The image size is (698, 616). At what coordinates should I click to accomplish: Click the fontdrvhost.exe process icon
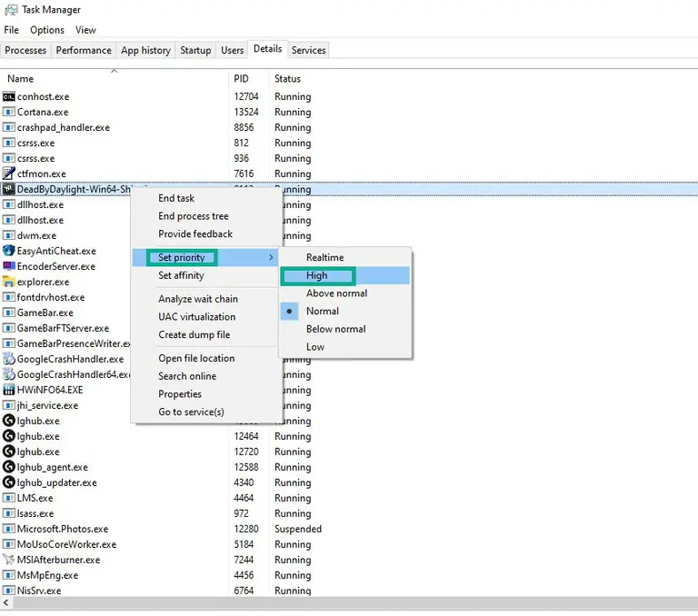(8, 297)
